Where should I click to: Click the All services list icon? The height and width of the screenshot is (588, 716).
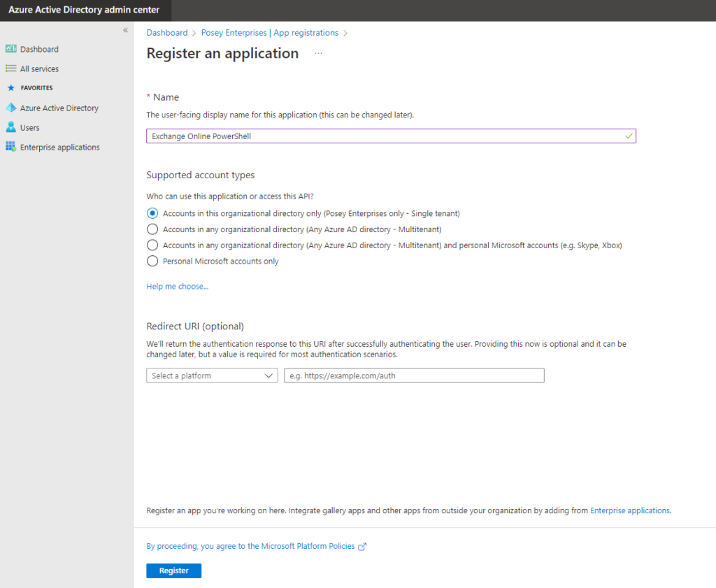click(11, 69)
